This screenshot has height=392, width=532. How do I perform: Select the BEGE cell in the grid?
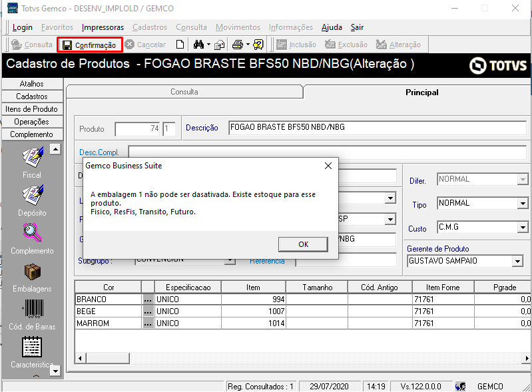click(109, 311)
